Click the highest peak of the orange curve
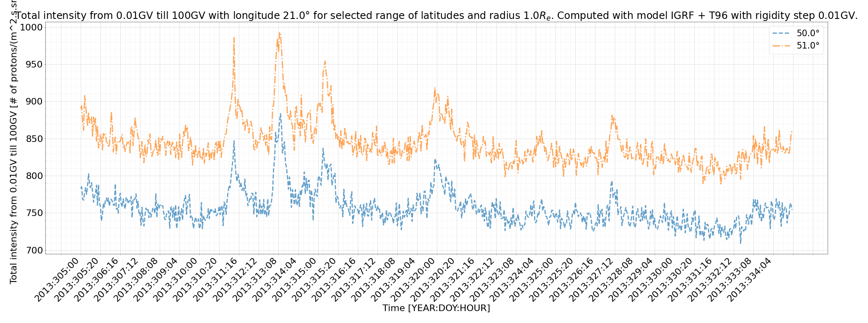The height and width of the screenshot is (323, 868). [279, 33]
